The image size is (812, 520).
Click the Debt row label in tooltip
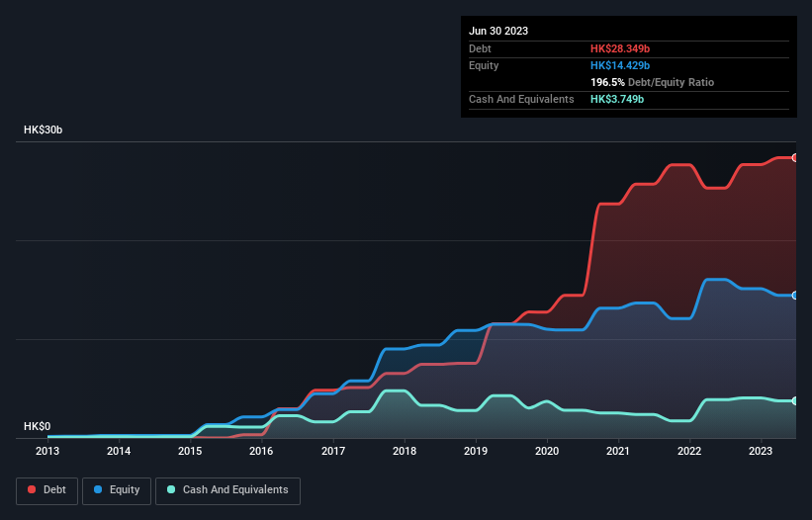480,48
